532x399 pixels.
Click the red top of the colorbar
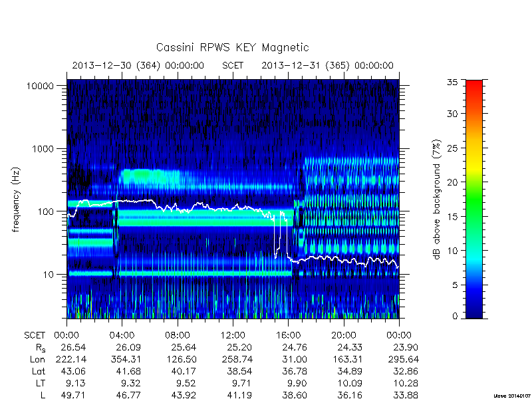tap(474, 85)
